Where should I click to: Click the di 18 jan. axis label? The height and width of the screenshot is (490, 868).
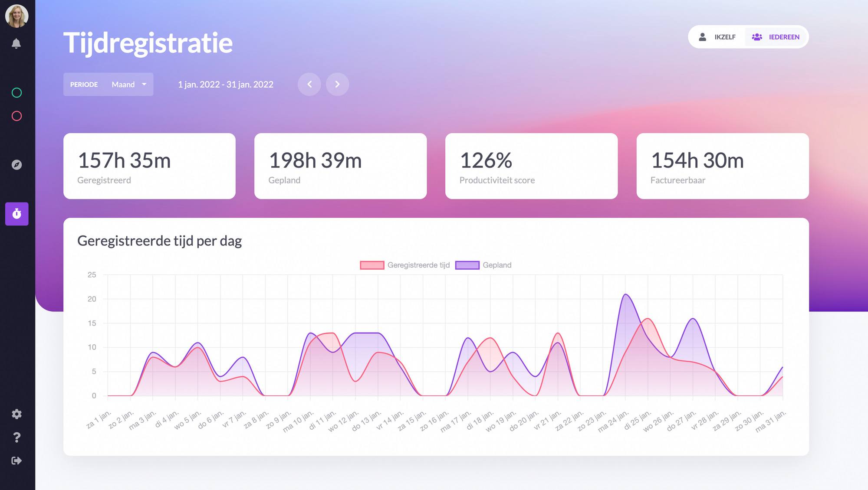tap(480, 420)
